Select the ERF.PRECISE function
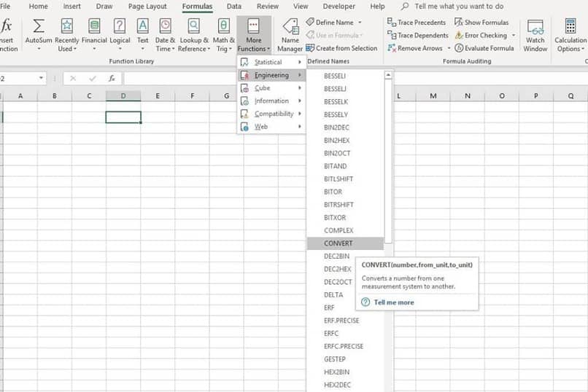The height and width of the screenshot is (392, 588). click(345, 321)
